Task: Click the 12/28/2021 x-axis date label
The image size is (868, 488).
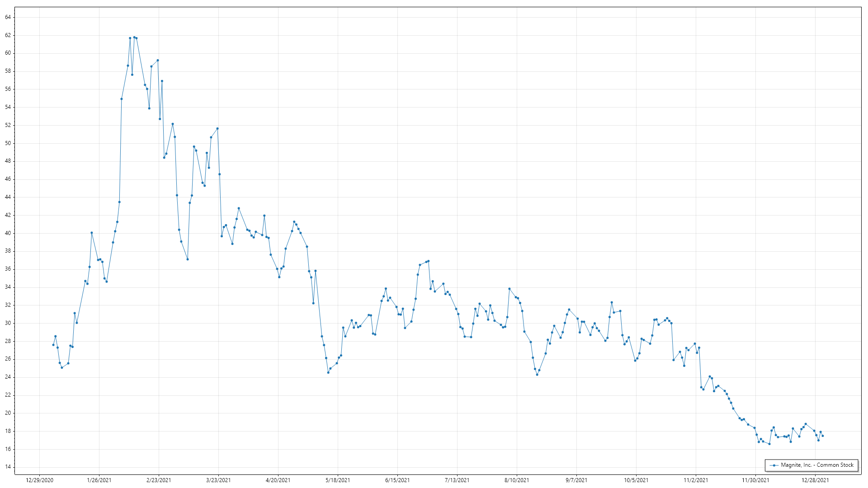Action: [x=815, y=480]
